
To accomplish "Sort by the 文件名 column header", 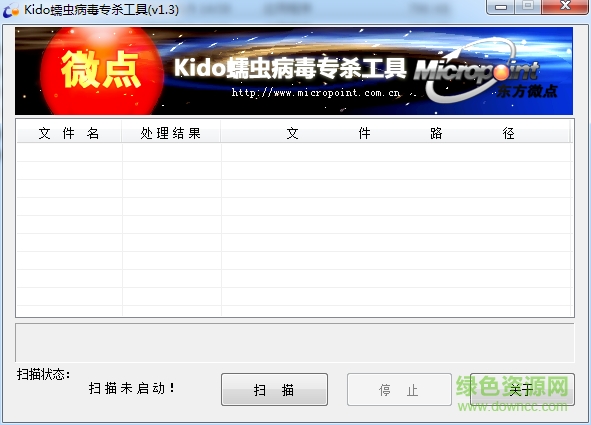I will [69, 133].
